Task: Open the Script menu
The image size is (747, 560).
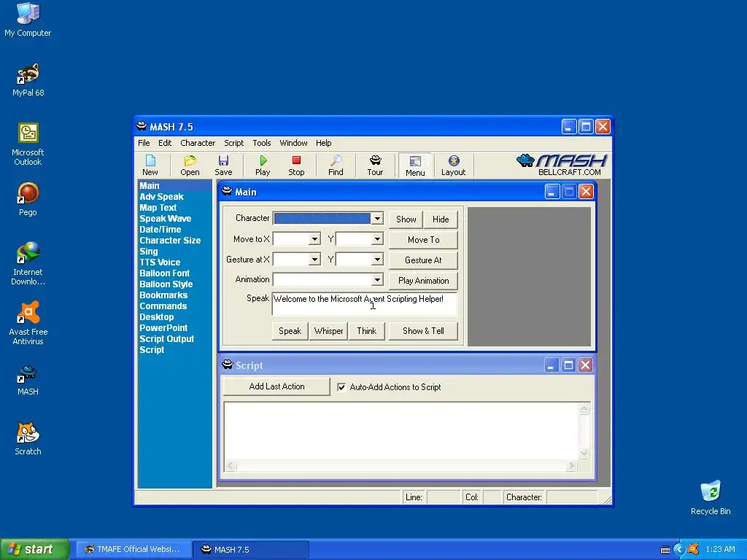Action: click(x=234, y=143)
